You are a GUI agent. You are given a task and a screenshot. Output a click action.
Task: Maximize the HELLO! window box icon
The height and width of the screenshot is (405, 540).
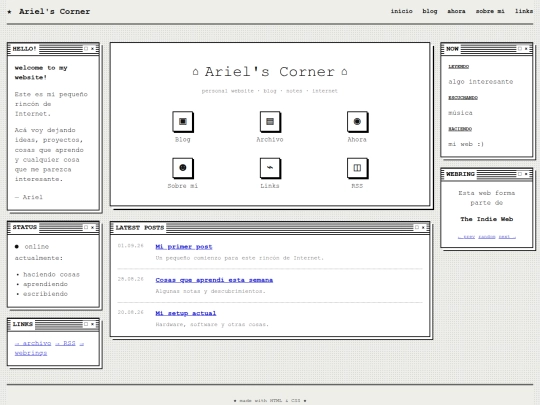click(86, 49)
